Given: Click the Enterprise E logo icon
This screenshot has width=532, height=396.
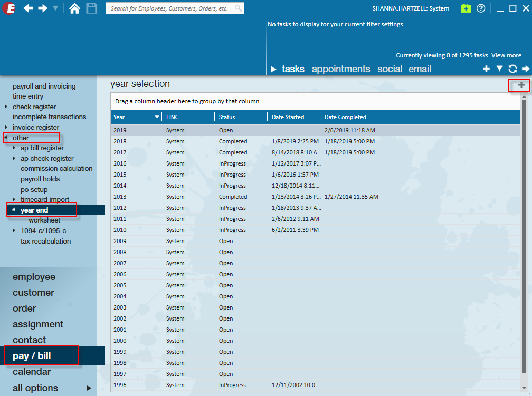Looking at the screenshot, I should click(9, 8).
